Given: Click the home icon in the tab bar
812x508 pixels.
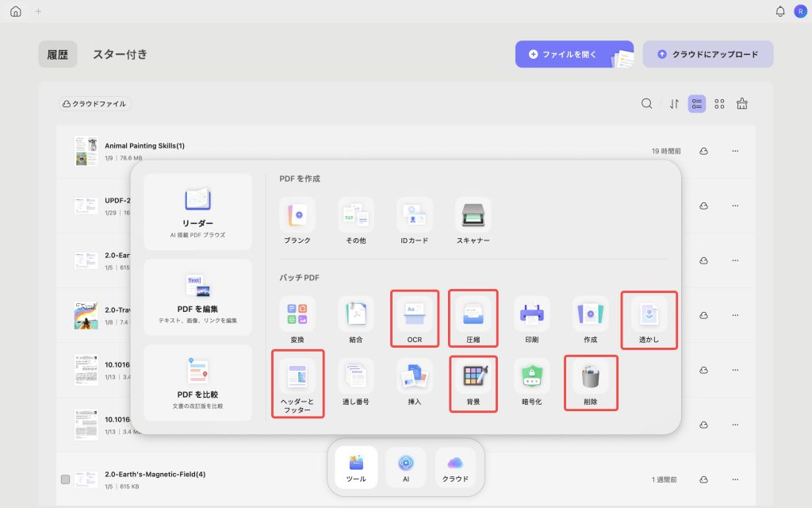Looking at the screenshot, I should point(16,11).
